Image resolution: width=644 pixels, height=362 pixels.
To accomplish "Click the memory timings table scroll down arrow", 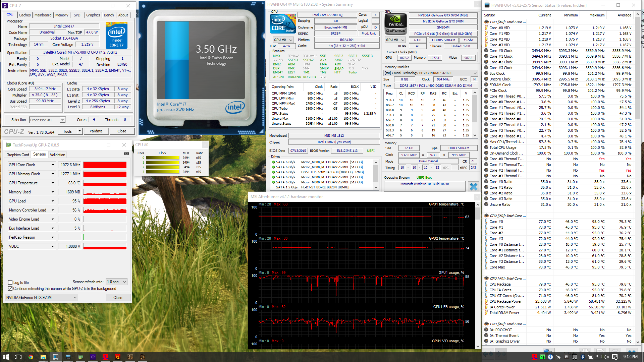I will point(475,135).
